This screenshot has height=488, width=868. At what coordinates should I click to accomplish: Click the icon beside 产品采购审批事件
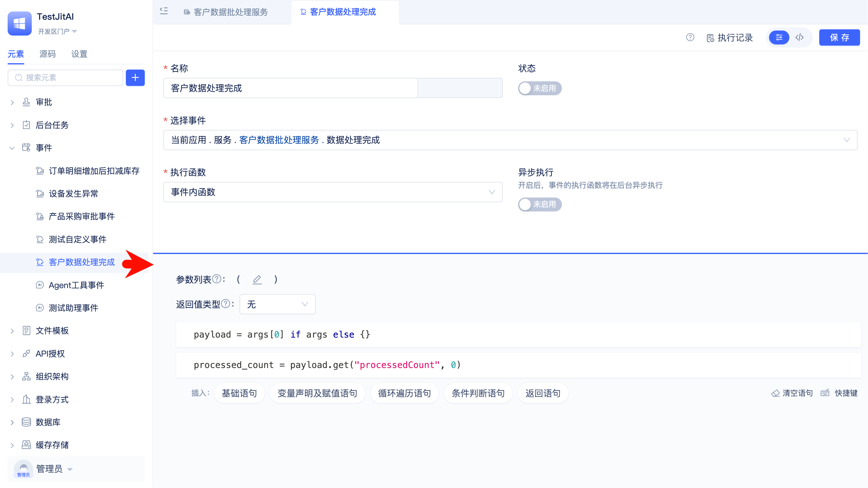(40, 216)
